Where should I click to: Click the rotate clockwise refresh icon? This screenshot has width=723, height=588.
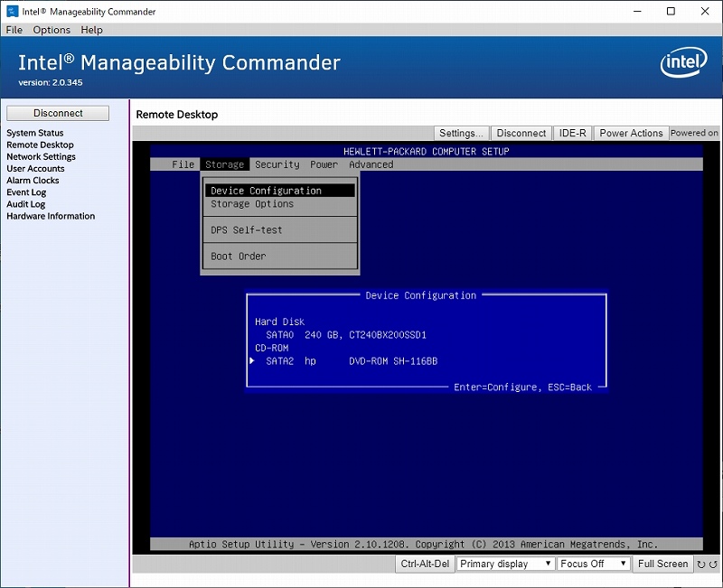point(701,564)
